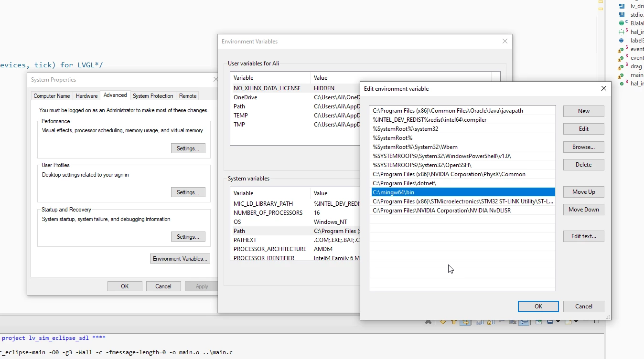Viewport: 644px width, 359px height.
Task: Click the green class icon beside BJalal
Action: (622, 23)
